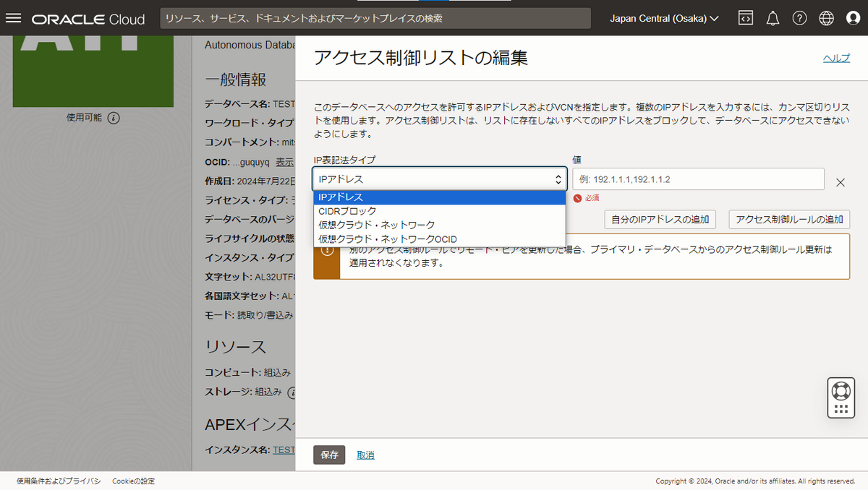Open Cloud Shell developer tools icon
The height and width of the screenshot is (490, 868).
click(x=746, y=18)
